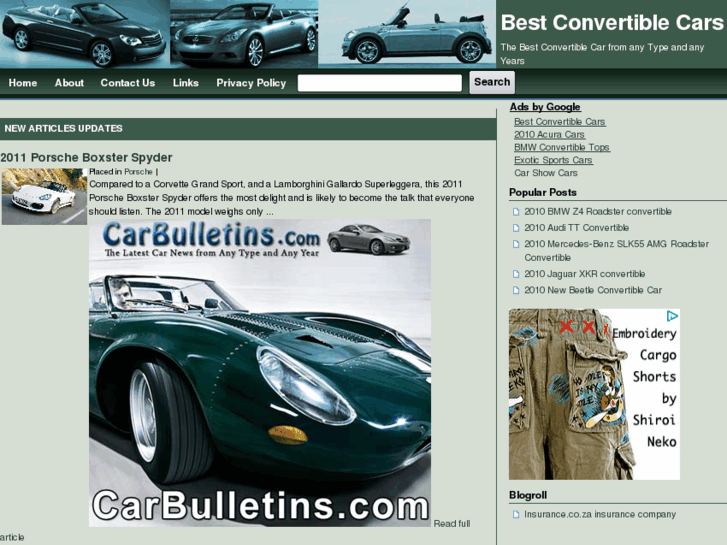Open 2010 Mercedes-Benz SLK55 AMG Roadster post
The height and width of the screenshot is (545, 727).
(616, 250)
